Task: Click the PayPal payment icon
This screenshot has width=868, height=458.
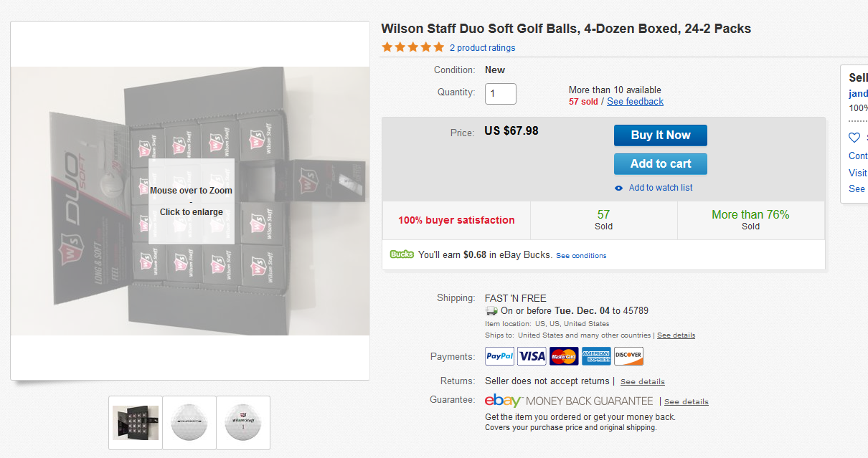Action: tap(500, 356)
